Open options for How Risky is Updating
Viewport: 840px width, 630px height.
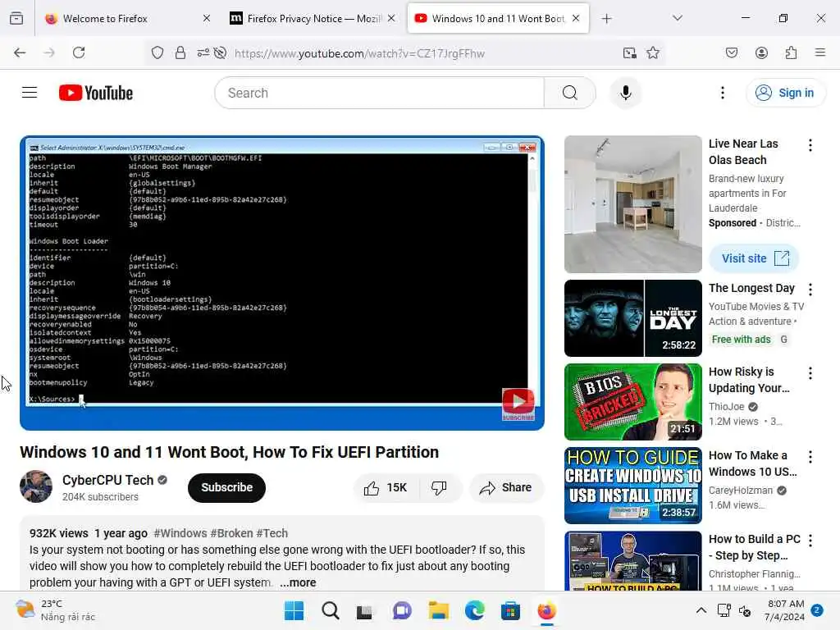pyautogui.click(x=810, y=373)
